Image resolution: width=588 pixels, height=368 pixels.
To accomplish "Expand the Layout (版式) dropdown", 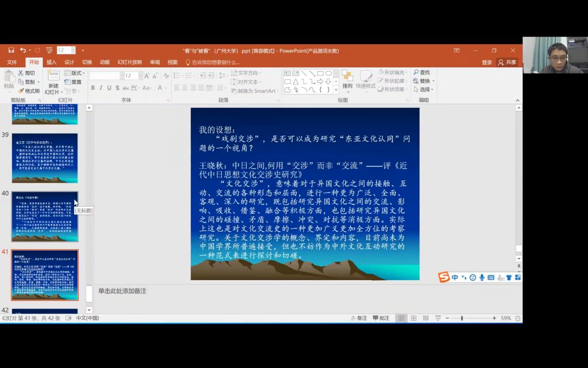I will (x=75, y=73).
